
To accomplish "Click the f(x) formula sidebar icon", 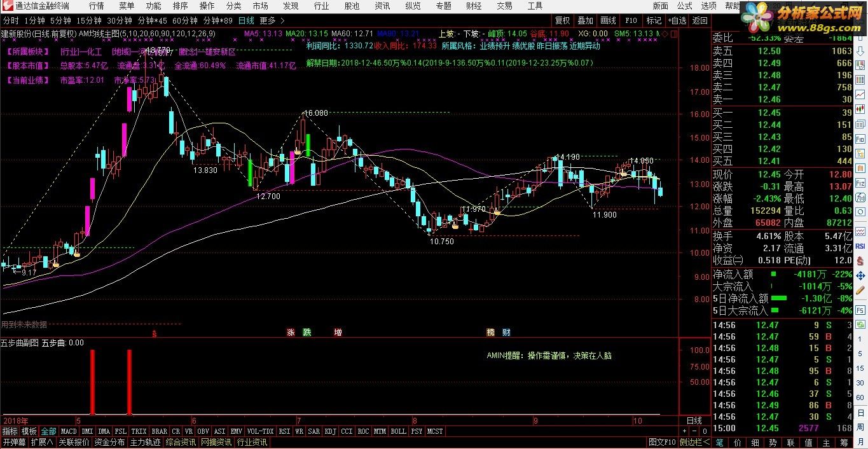I will pos(860,197).
